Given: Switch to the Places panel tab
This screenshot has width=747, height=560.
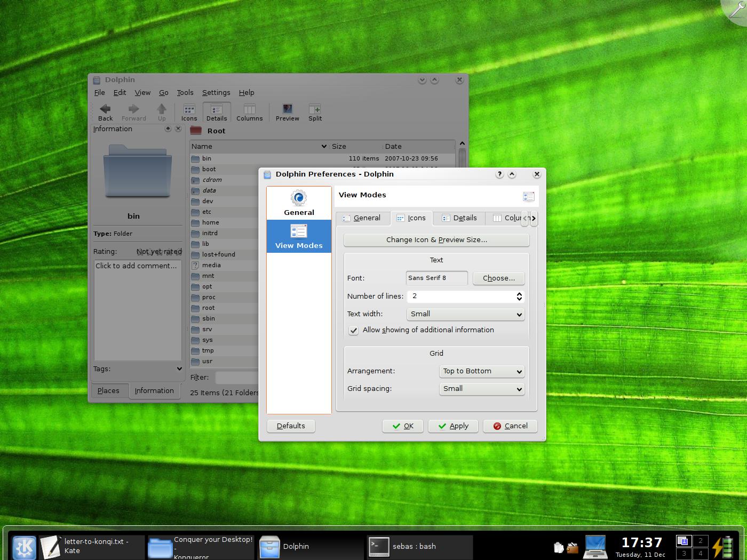Looking at the screenshot, I should coord(109,391).
